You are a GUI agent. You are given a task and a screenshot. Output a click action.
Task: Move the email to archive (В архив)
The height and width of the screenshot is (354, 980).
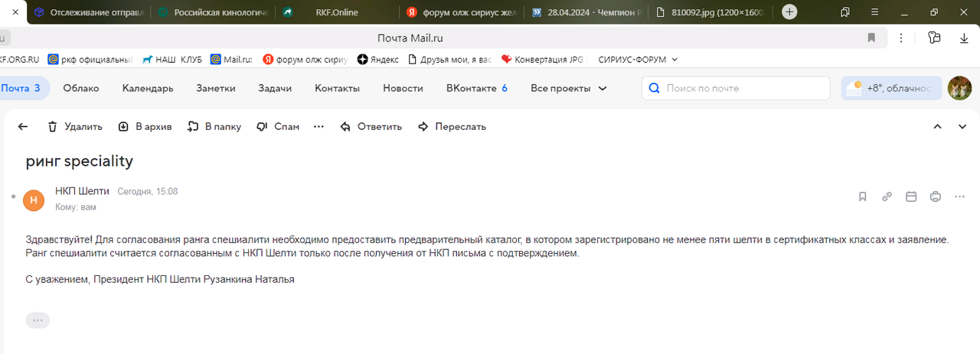[x=145, y=127]
